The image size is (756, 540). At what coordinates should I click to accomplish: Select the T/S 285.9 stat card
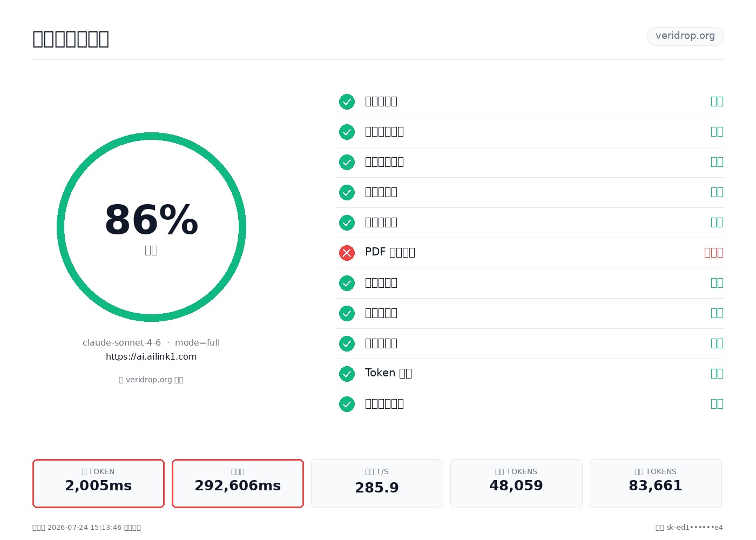[377, 483]
